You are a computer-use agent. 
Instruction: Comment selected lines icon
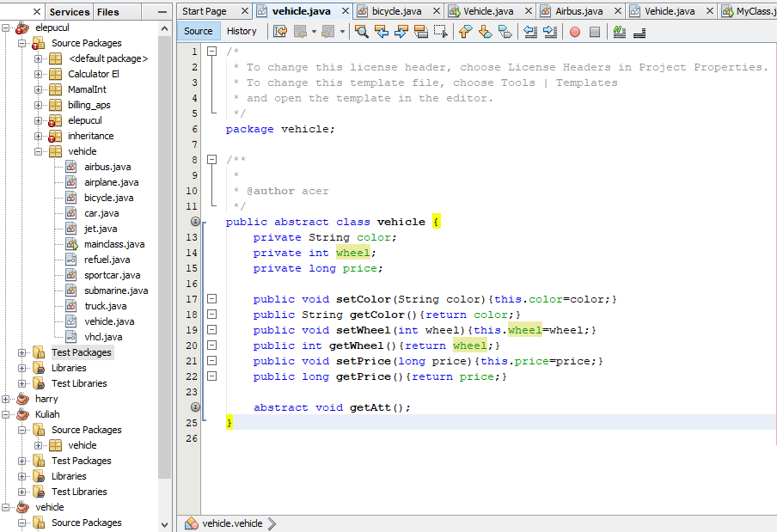[620, 32]
